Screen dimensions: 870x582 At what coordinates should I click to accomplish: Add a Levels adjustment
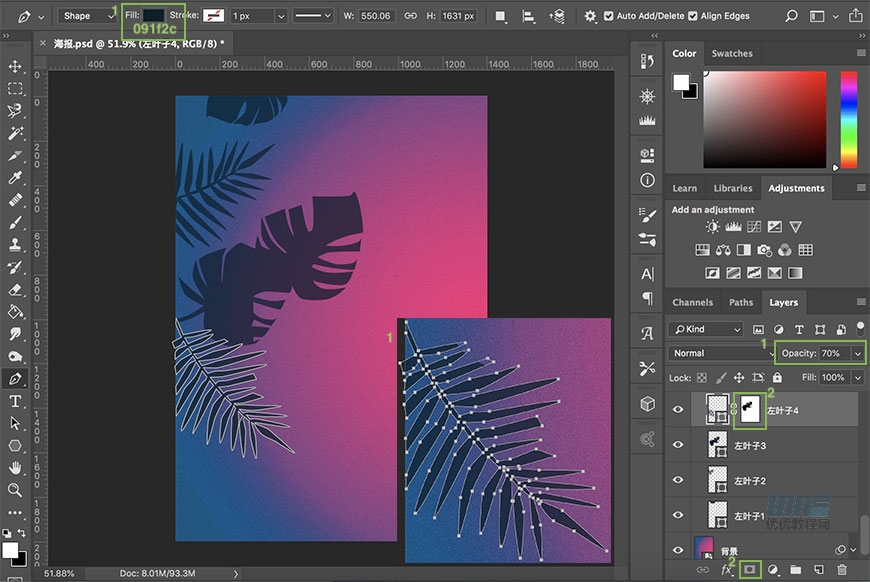tap(733, 226)
